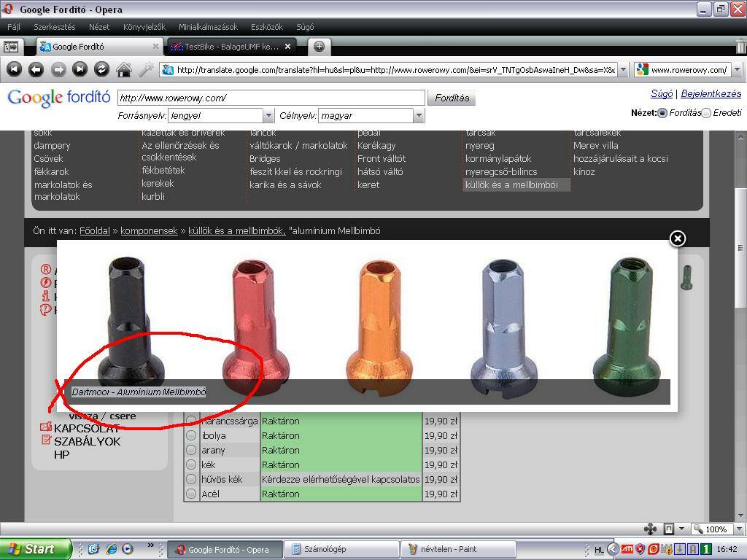Select the Eredeti view radio button
This screenshot has width=747, height=560.
pos(706,113)
